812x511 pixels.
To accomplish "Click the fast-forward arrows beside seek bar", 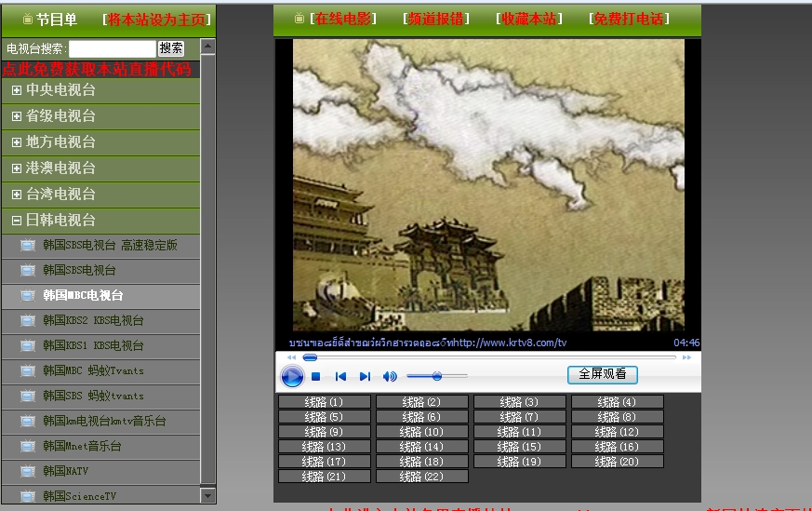I will (686, 357).
